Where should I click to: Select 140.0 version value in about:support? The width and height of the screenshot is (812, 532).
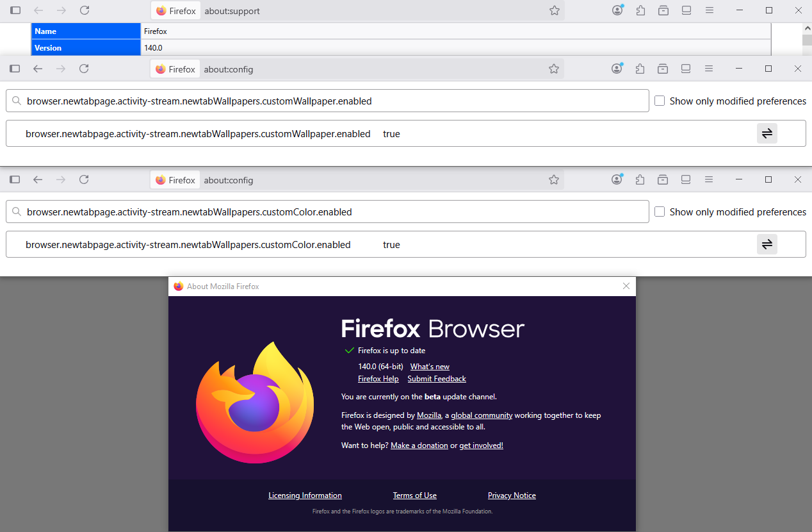pos(154,47)
